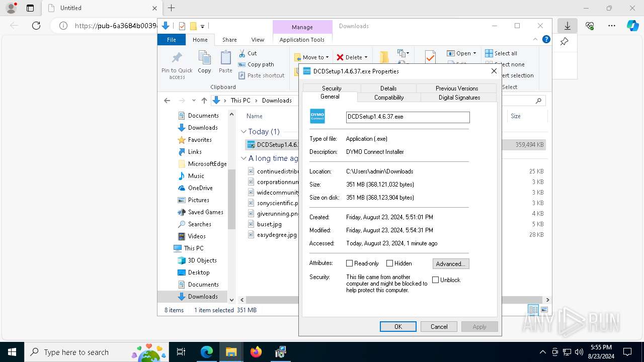The image size is (644, 362).
Task: Open the Open button dropdown arrow
Action: pos(474,53)
